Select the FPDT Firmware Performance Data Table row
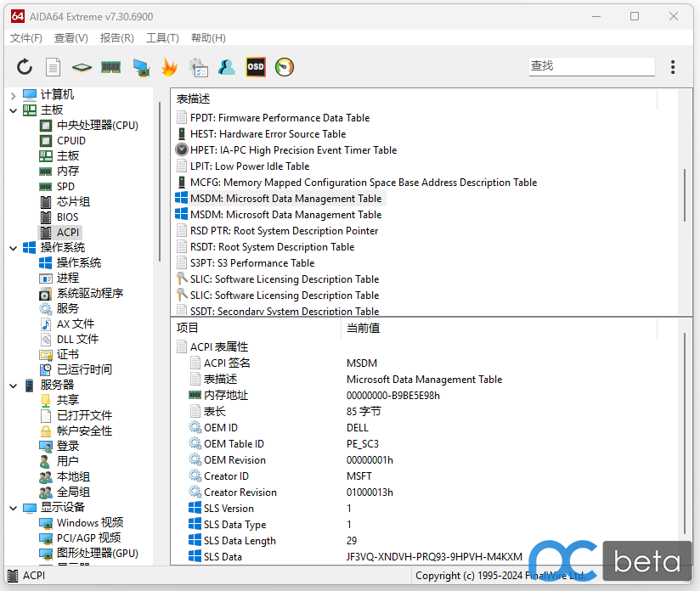 pos(274,118)
